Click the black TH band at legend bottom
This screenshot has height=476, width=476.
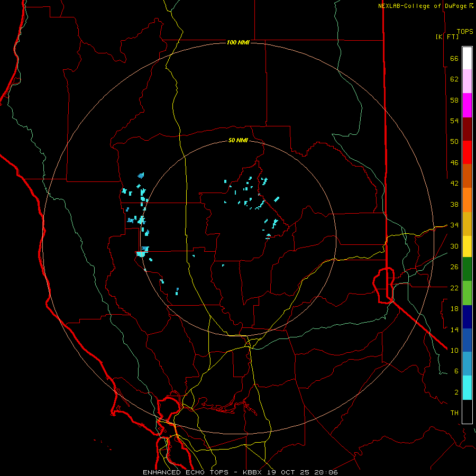point(467,411)
